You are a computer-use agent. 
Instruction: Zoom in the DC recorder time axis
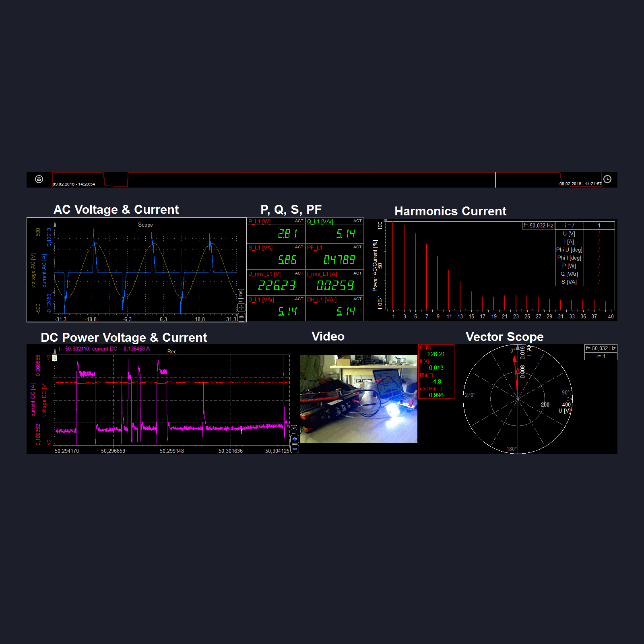point(295,439)
